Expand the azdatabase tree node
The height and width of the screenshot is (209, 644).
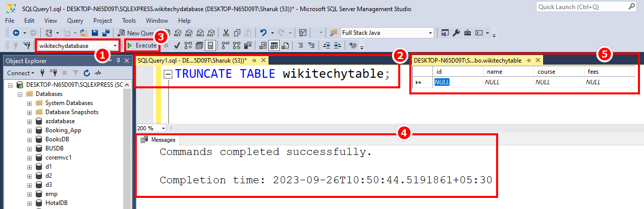pyautogui.click(x=29, y=122)
